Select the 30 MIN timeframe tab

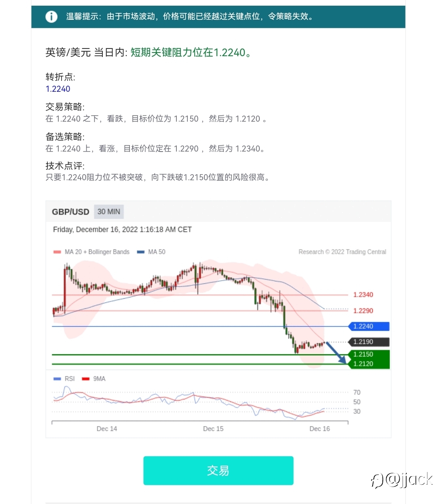point(109,212)
